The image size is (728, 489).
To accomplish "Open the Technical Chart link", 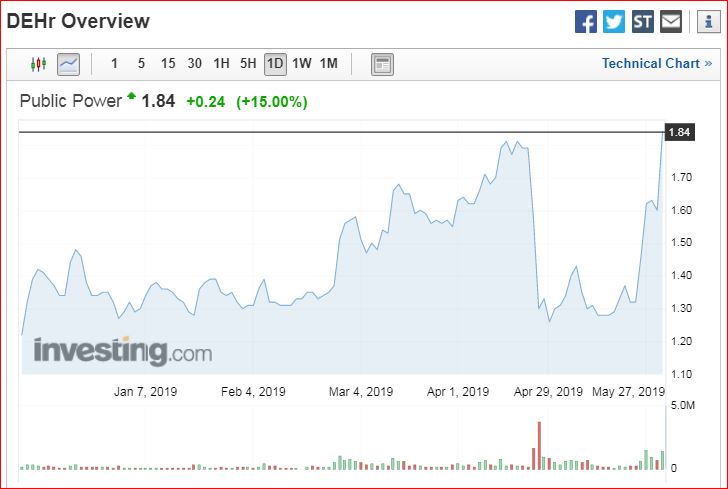I will 656,64.
